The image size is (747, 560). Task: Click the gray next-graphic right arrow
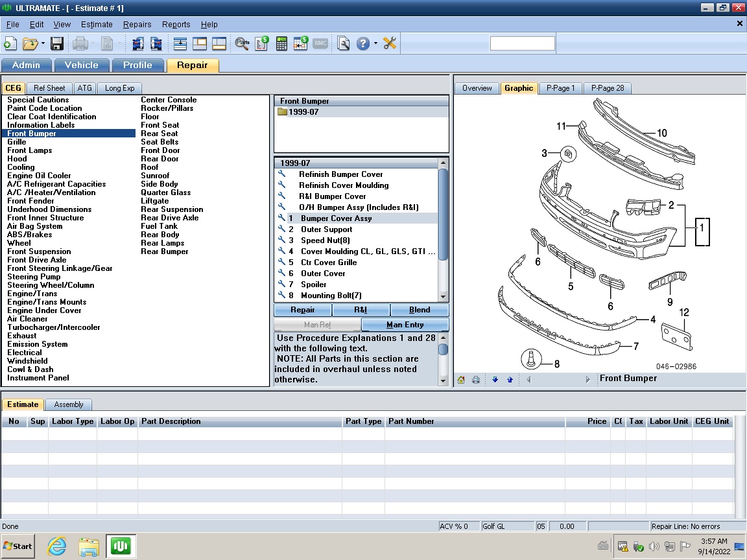(588, 380)
